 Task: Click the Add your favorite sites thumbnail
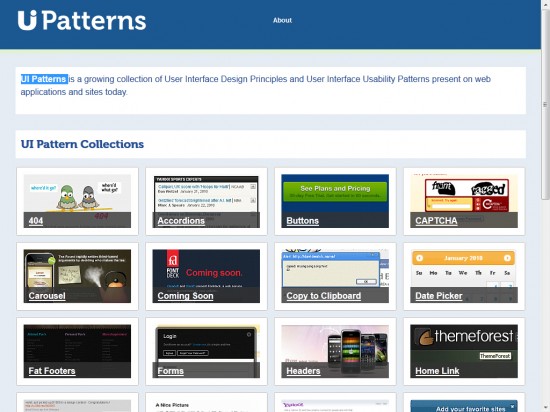464,406
